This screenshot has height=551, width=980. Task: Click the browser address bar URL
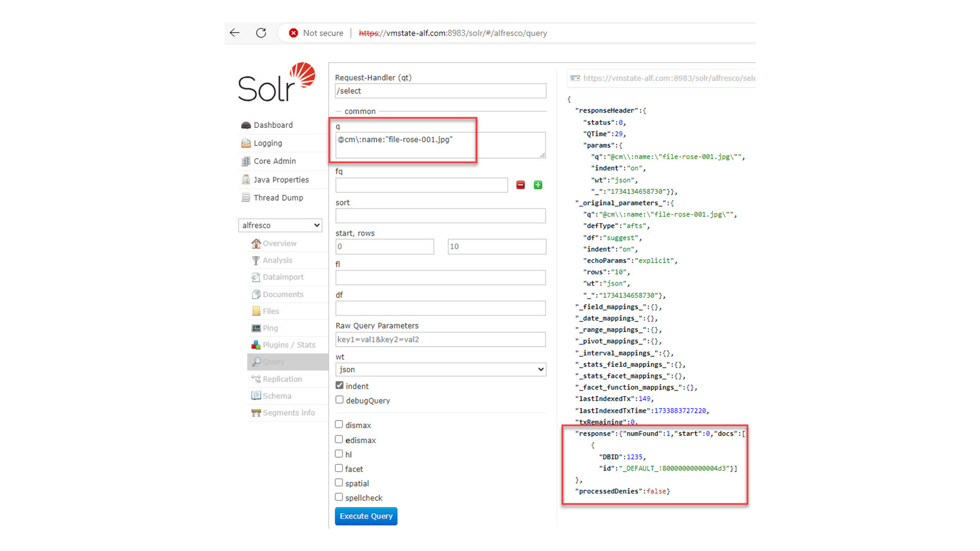pyautogui.click(x=453, y=33)
